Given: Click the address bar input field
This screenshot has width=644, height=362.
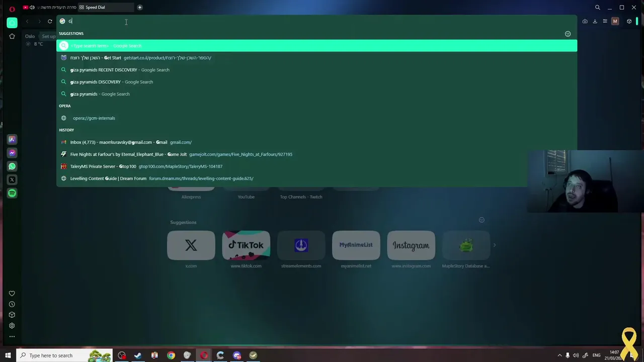Looking at the screenshot, I should click(x=317, y=21).
